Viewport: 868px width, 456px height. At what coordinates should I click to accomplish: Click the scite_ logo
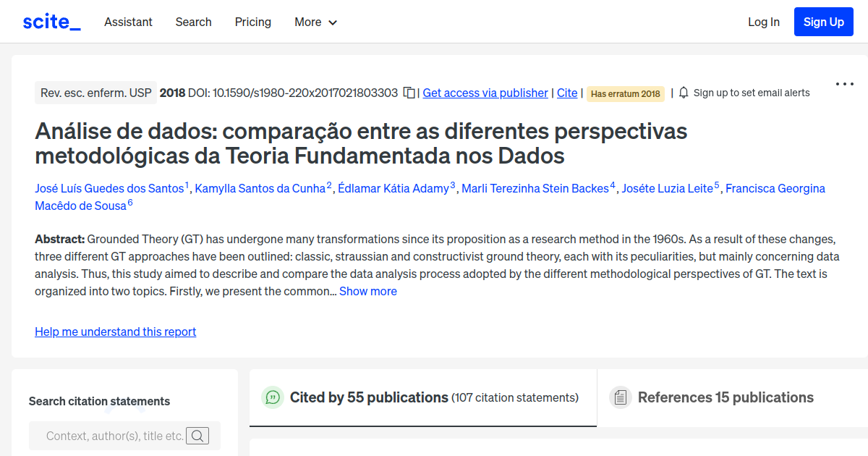[51, 21]
